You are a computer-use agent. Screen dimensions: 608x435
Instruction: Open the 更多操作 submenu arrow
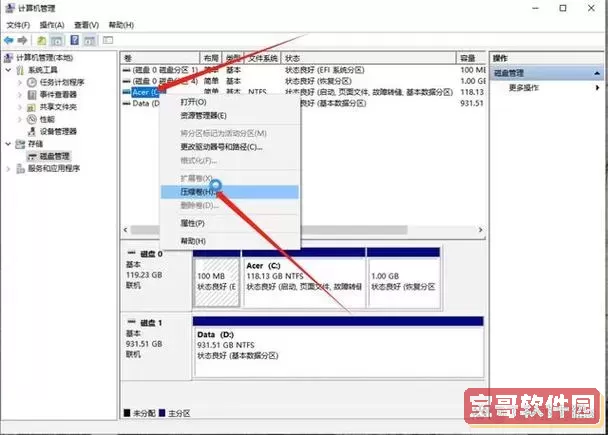598,88
